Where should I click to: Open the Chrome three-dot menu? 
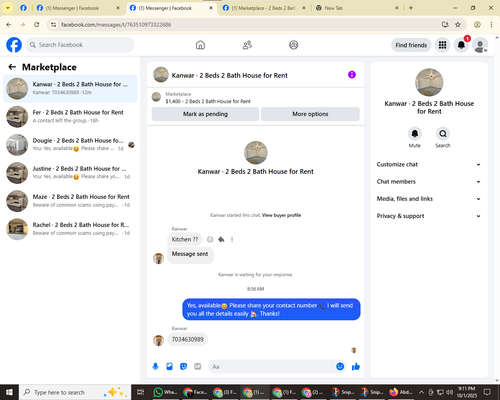click(x=491, y=25)
